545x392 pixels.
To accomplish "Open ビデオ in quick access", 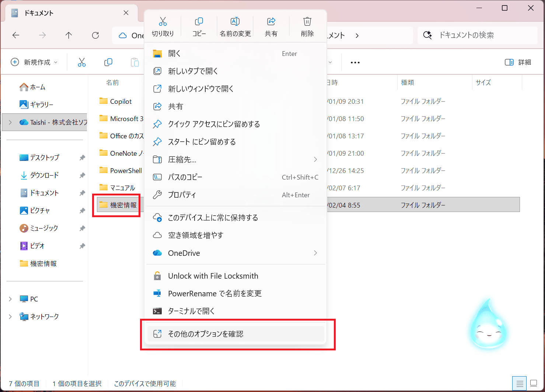I will coord(32,246).
